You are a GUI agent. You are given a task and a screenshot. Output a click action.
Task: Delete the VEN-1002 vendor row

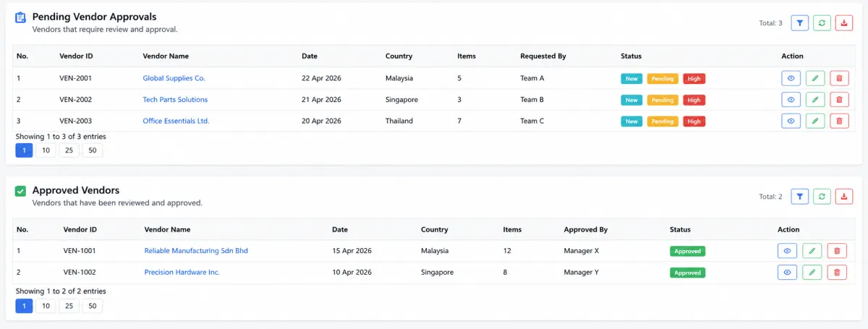[837, 273]
